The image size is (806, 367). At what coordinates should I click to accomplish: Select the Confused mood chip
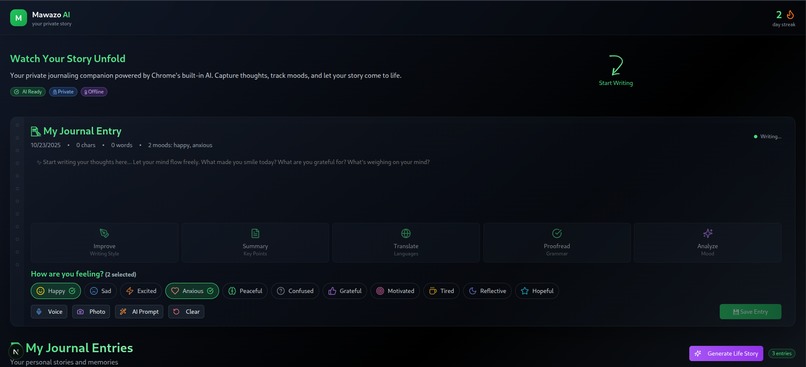(295, 291)
